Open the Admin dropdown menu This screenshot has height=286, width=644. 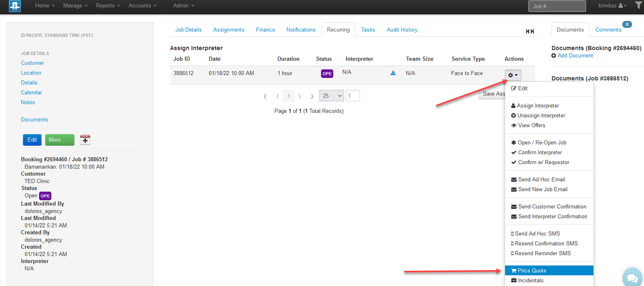click(x=184, y=6)
